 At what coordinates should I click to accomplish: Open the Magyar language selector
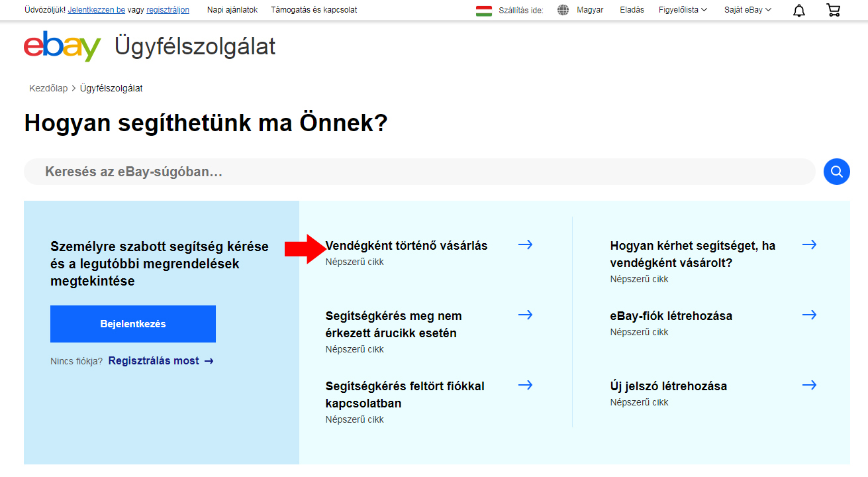[589, 10]
